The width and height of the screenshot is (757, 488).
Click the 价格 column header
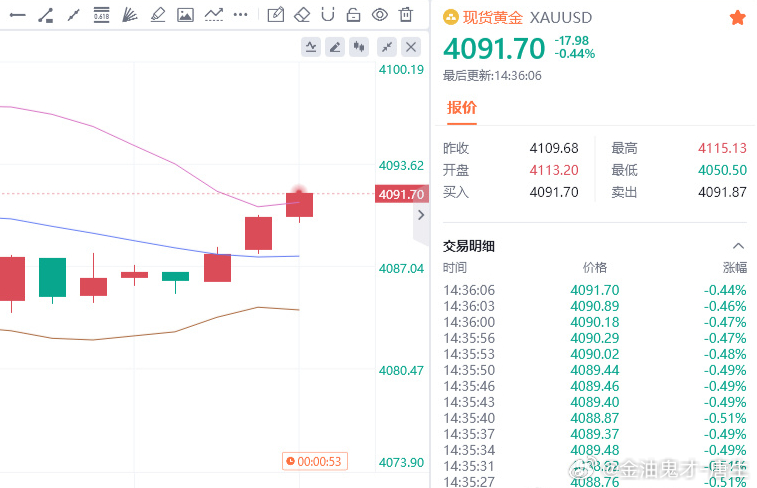(x=595, y=267)
